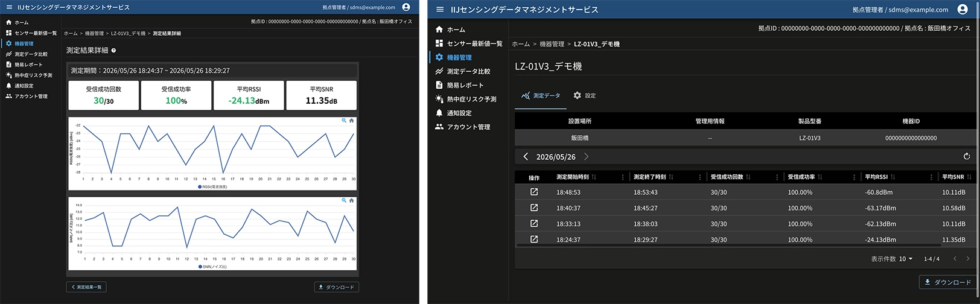The image size is (980, 304).
Task: Sort by 測定開始時刻 column arrows
Action: (594, 177)
